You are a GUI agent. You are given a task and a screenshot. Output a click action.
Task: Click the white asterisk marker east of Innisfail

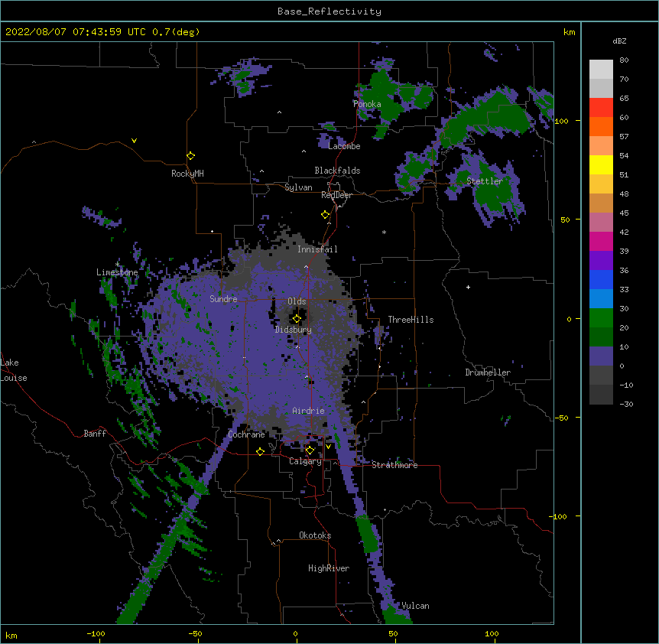pyautogui.click(x=384, y=232)
